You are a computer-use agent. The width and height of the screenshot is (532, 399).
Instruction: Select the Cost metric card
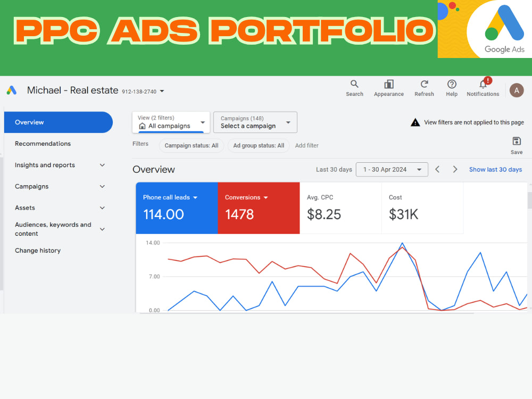pyautogui.click(x=422, y=208)
